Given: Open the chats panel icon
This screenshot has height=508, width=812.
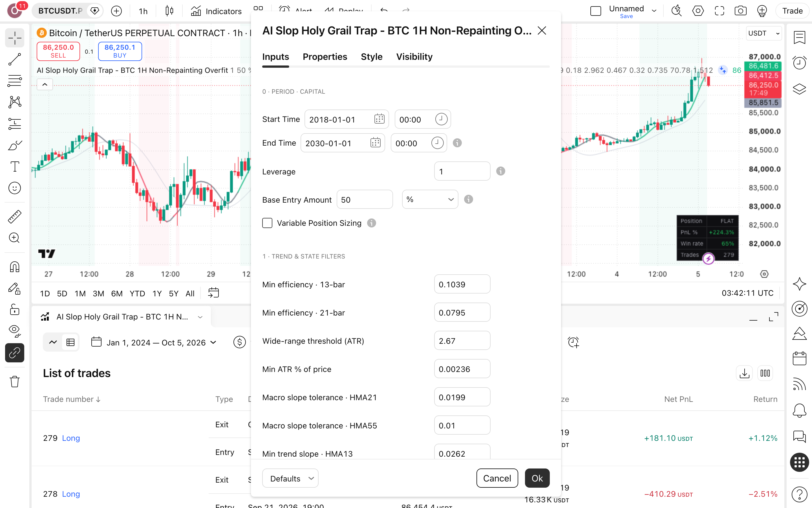Looking at the screenshot, I should 799,436.
